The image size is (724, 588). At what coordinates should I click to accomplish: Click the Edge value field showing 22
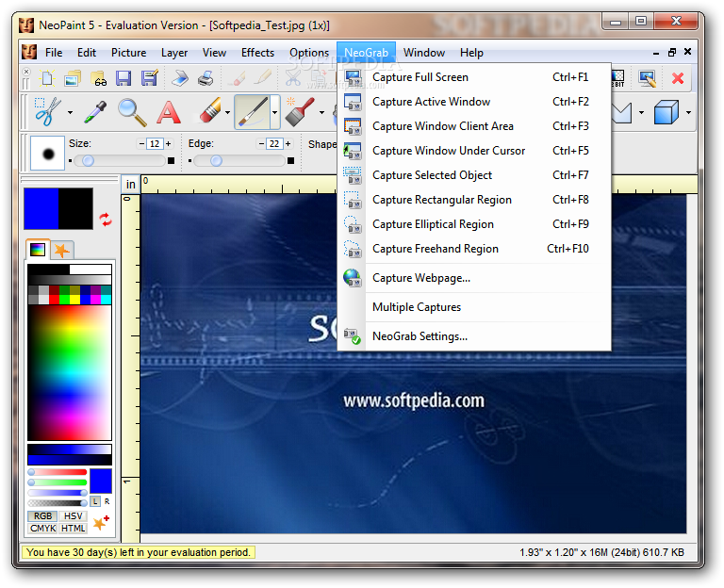coord(274,143)
